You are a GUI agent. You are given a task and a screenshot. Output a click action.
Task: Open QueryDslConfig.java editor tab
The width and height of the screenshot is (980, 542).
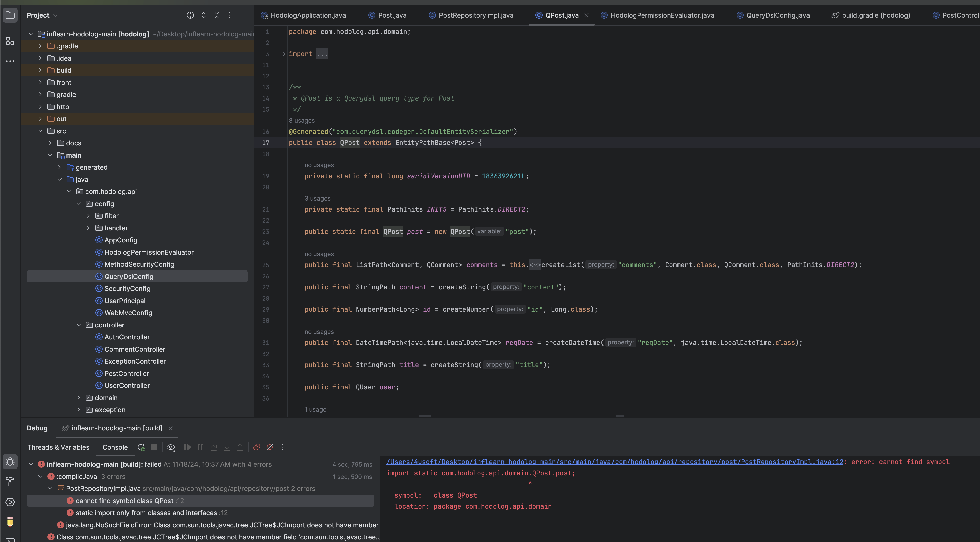pyautogui.click(x=773, y=15)
